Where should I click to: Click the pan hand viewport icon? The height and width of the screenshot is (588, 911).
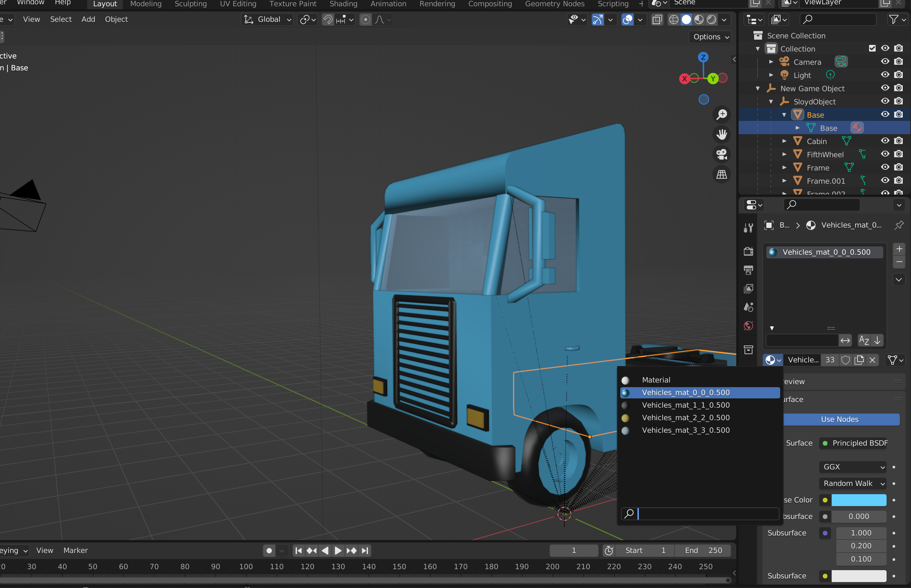click(x=722, y=134)
